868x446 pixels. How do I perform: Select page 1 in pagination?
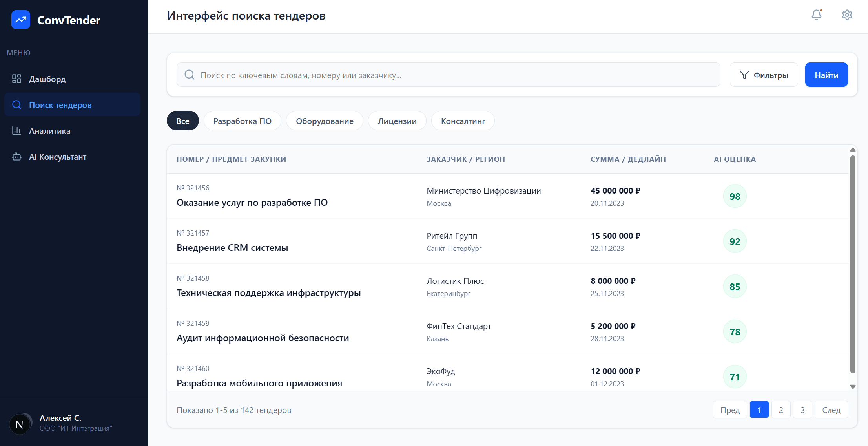(759, 410)
